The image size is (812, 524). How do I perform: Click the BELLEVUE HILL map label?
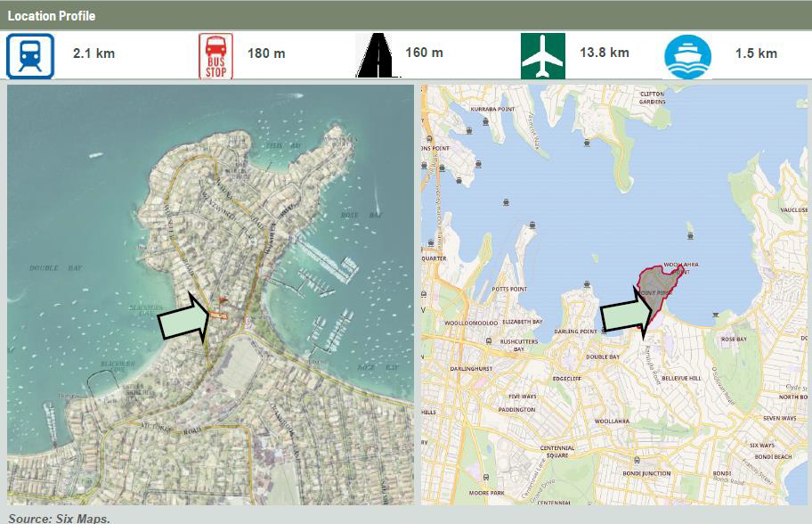pos(681,379)
